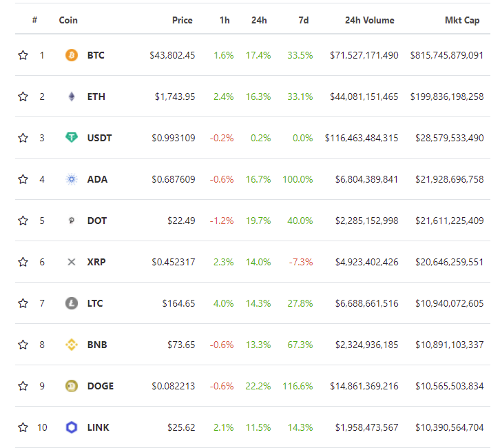Star the DOT row
This screenshot has width=500, height=448.
point(23,221)
